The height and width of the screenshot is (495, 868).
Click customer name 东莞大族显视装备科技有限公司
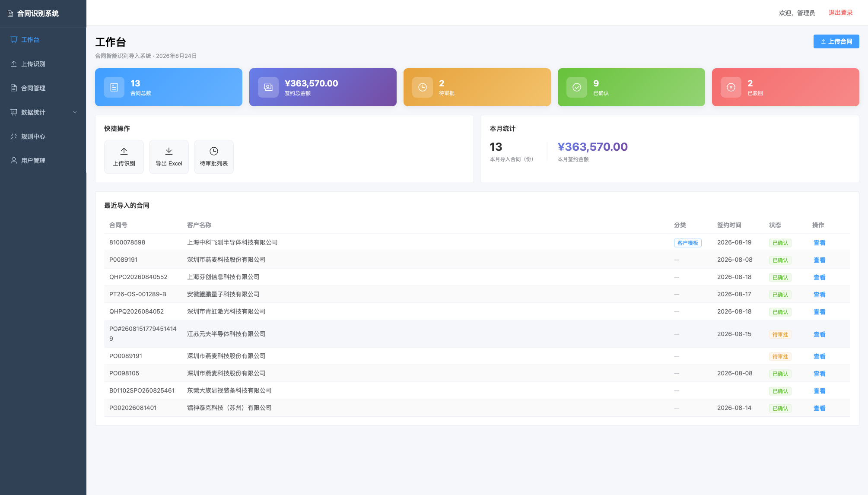click(x=229, y=390)
